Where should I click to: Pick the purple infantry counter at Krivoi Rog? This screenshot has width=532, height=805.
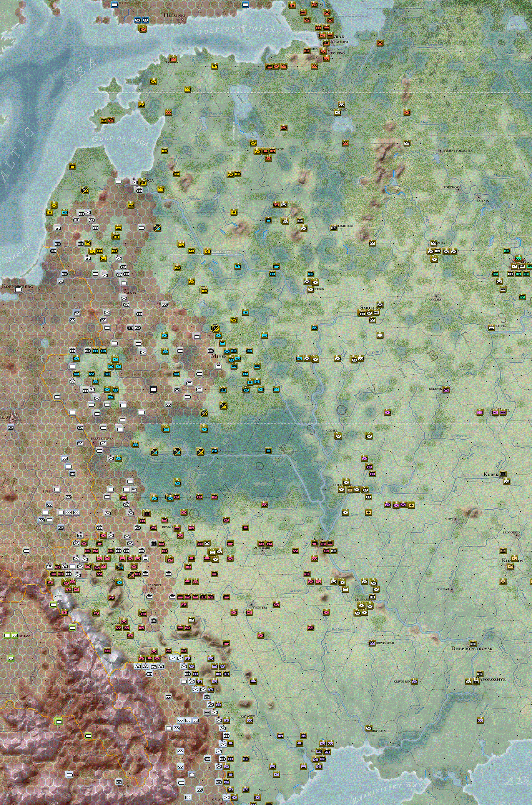[414, 682]
